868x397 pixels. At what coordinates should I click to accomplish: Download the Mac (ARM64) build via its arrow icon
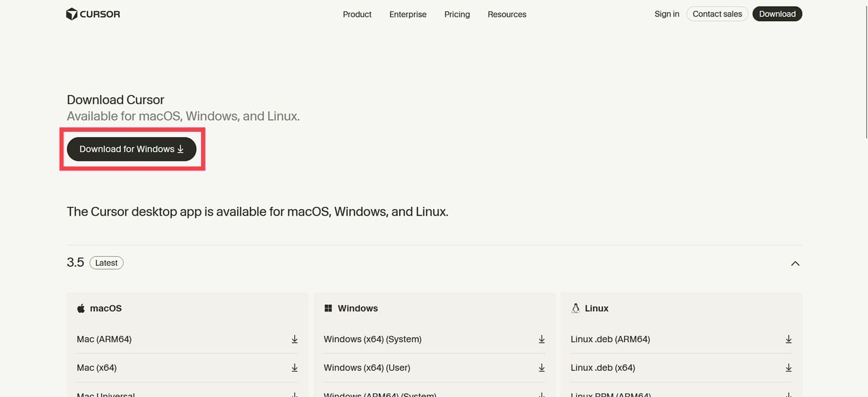[294, 339]
